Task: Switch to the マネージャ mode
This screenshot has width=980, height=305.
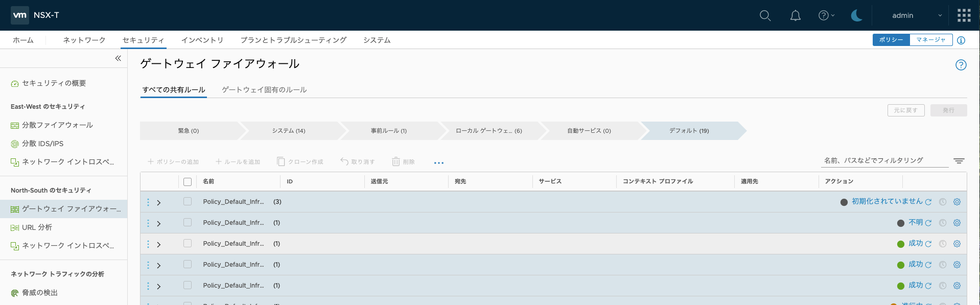Action: pyautogui.click(x=931, y=40)
